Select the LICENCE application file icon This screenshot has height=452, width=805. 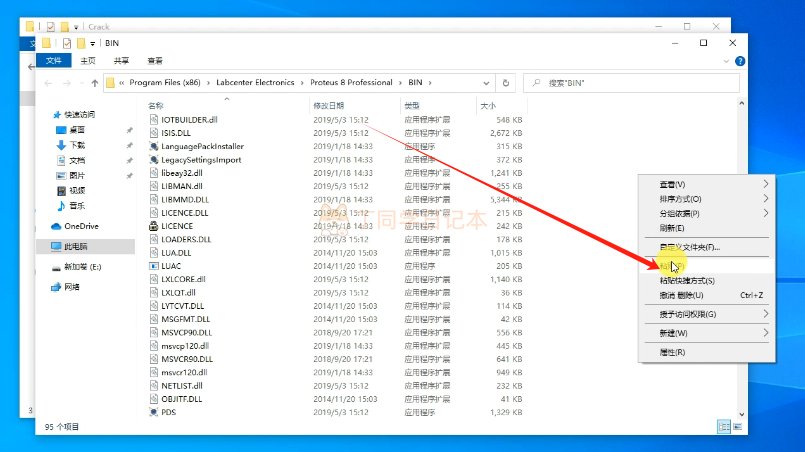coord(153,226)
